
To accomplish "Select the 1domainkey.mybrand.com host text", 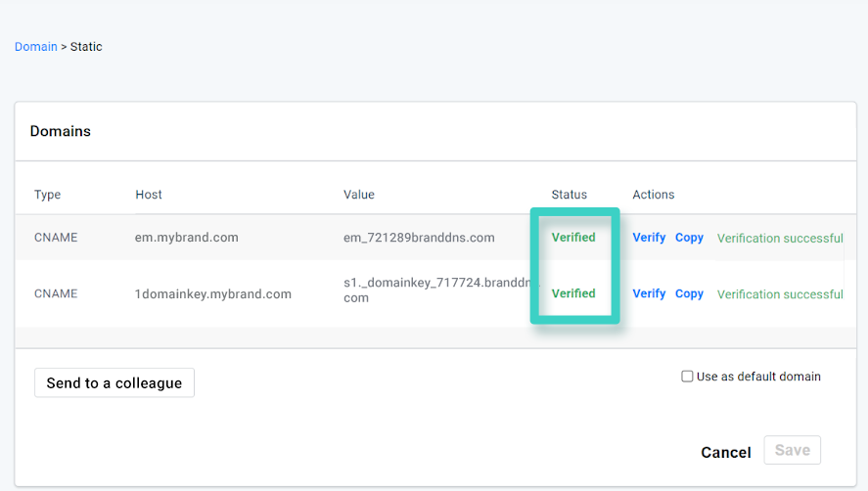I will pos(212,293).
